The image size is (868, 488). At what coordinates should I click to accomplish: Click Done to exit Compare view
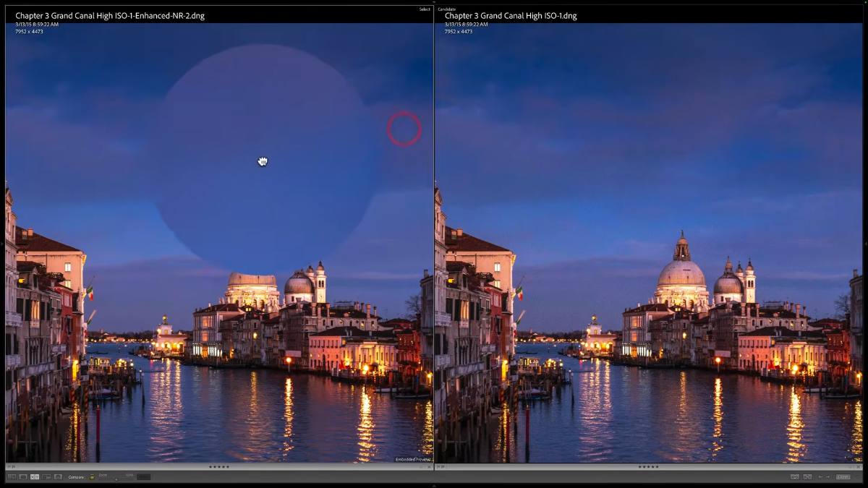point(843,477)
